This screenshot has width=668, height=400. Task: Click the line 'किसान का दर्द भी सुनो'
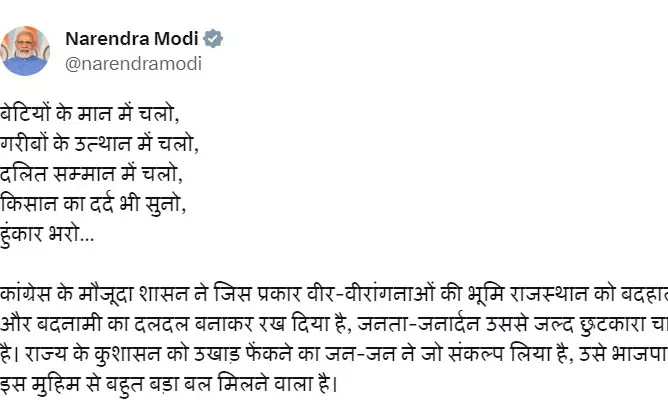(92, 204)
